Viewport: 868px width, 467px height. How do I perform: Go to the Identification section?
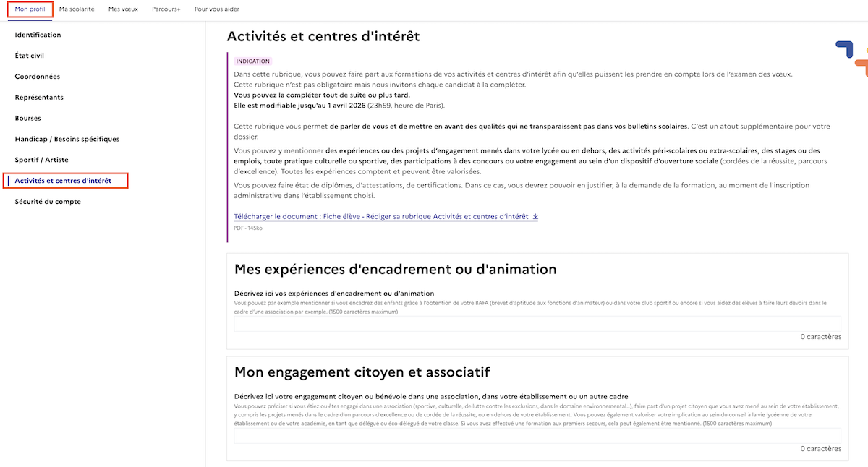coord(38,34)
